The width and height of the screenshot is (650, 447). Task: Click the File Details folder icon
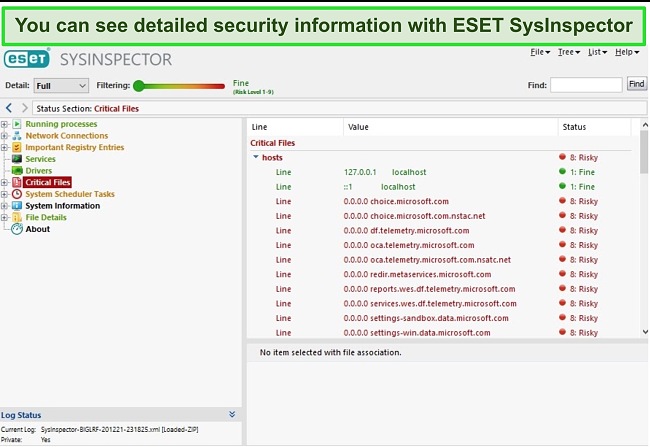[17, 217]
